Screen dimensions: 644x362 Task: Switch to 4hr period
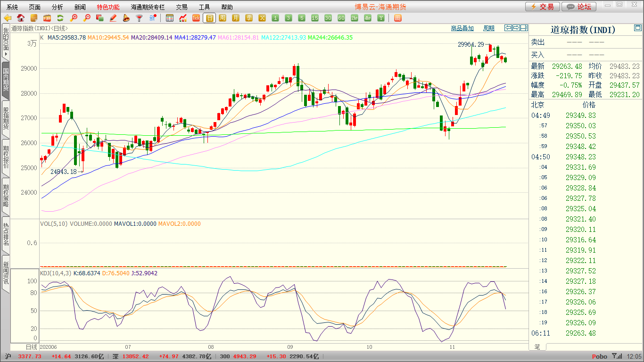368,18
